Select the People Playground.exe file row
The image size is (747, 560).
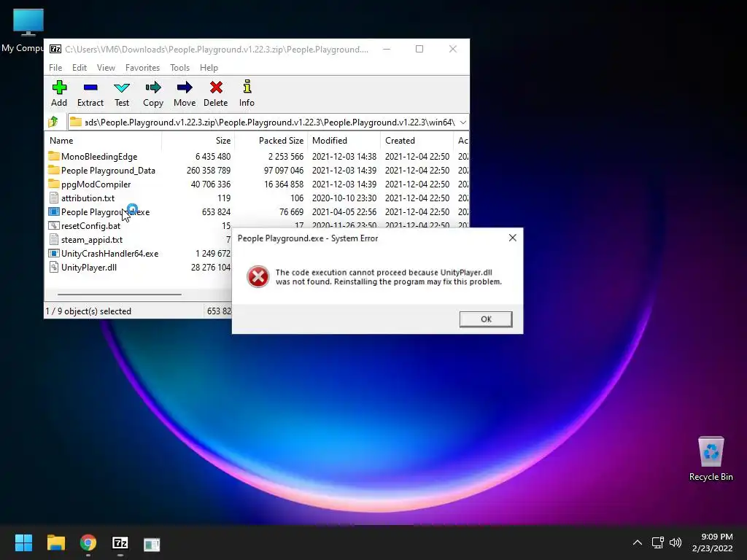(x=258, y=212)
